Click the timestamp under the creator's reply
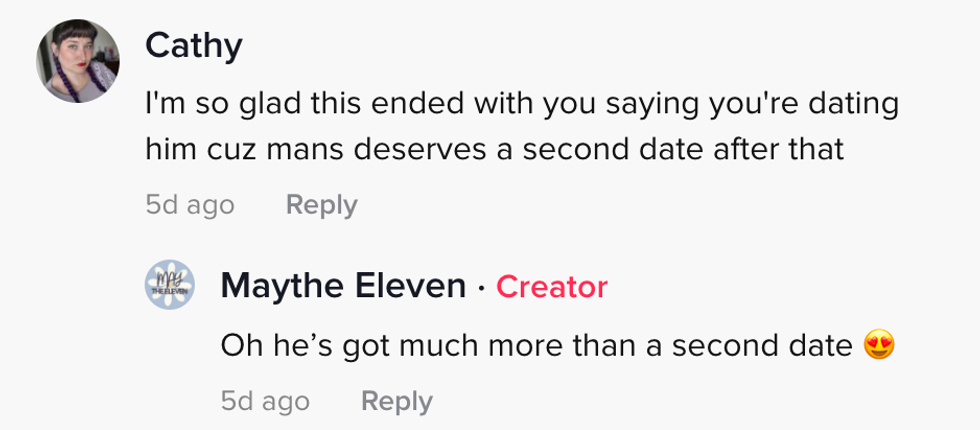Viewport: 980px width, 430px height. coord(265,401)
